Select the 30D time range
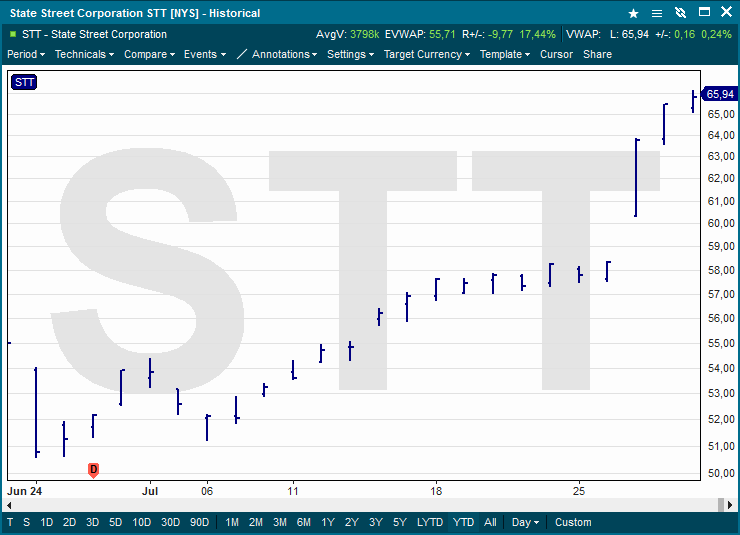 point(170,522)
